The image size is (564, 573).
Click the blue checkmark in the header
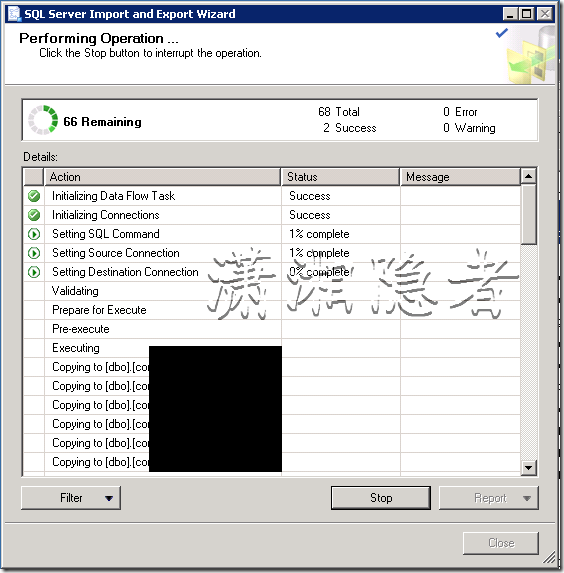click(x=501, y=33)
